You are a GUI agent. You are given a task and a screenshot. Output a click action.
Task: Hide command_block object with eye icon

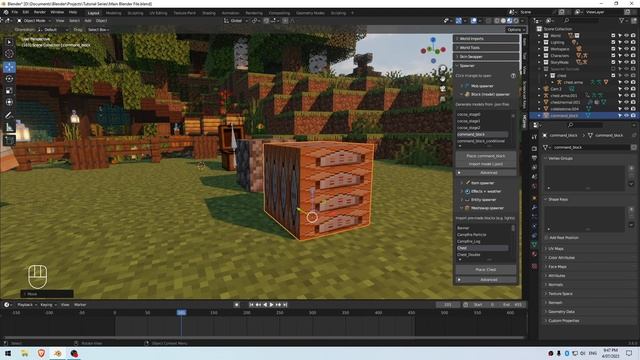coord(626,116)
